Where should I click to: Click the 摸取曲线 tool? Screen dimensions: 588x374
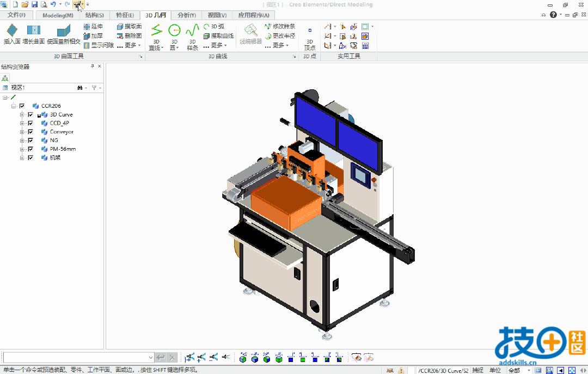click(219, 35)
